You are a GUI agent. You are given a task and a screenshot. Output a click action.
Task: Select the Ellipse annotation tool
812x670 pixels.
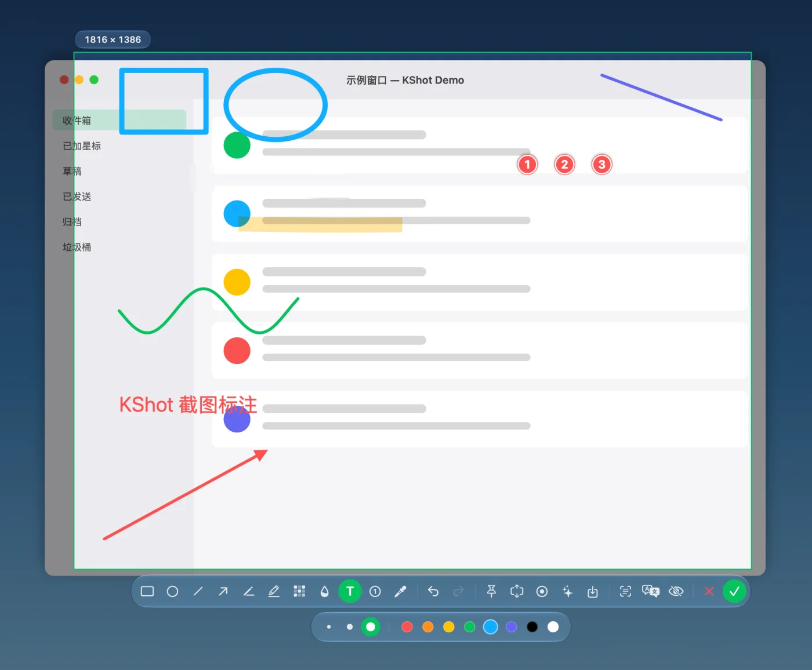(172, 591)
